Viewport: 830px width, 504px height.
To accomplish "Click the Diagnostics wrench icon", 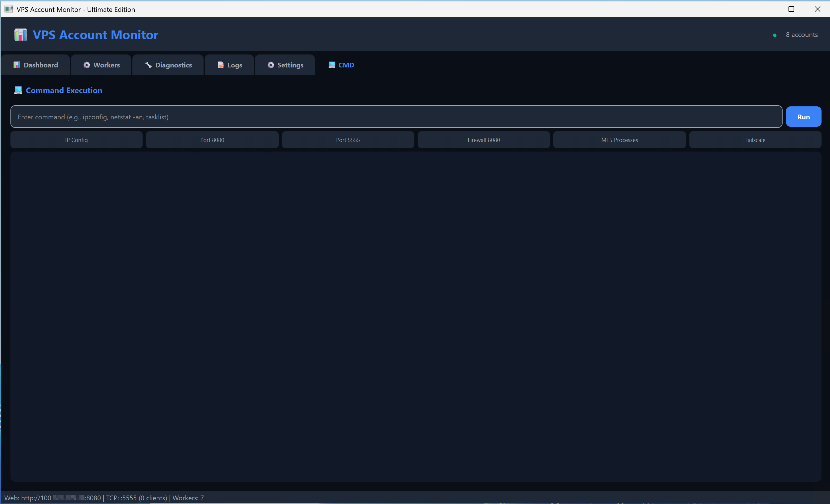I will point(148,65).
